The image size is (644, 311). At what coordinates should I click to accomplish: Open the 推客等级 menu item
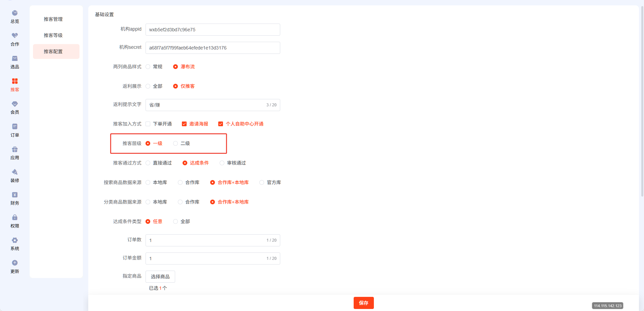click(53, 35)
